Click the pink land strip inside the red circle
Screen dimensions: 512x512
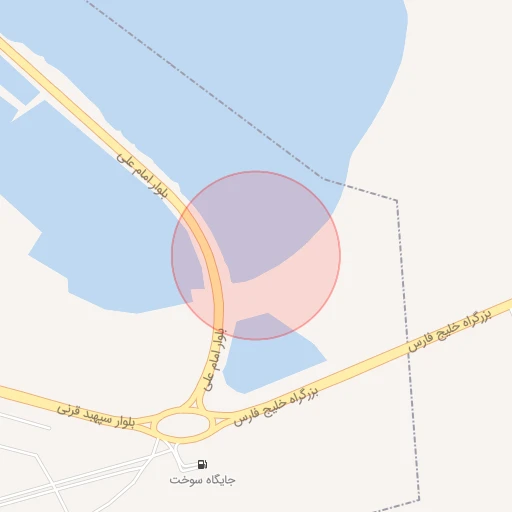[x=277, y=293]
